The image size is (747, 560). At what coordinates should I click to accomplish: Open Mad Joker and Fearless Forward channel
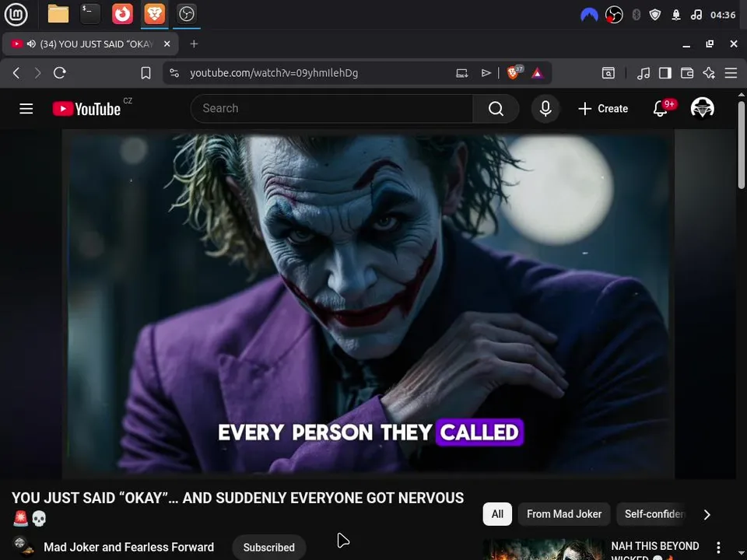[x=128, y=547]
